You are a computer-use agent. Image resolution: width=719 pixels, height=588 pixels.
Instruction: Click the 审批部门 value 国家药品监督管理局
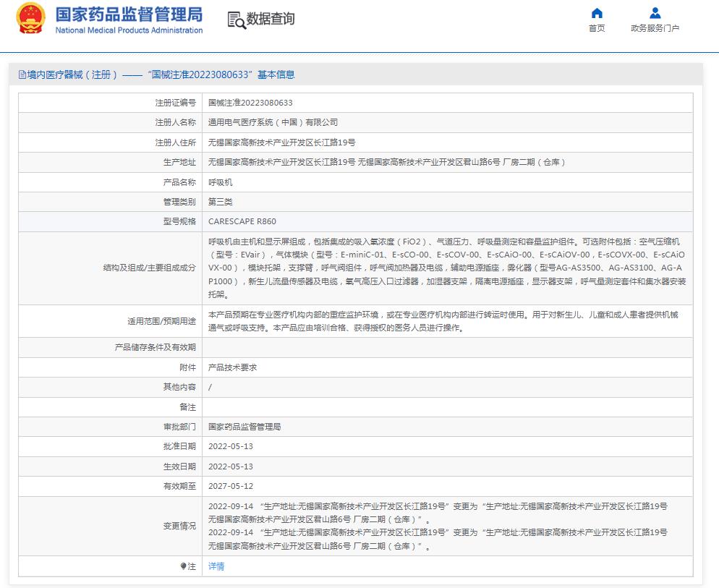(x=244, y=427)
